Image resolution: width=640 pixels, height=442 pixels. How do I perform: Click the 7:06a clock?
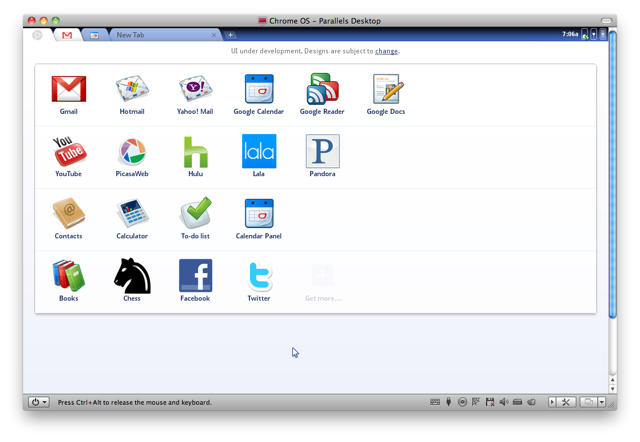pos(570,34)
